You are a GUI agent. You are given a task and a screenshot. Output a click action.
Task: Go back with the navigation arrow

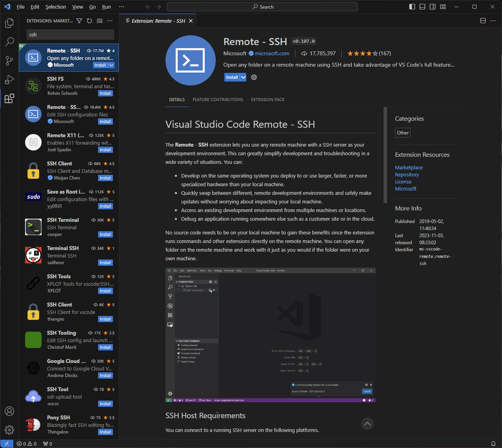point(148,7)
